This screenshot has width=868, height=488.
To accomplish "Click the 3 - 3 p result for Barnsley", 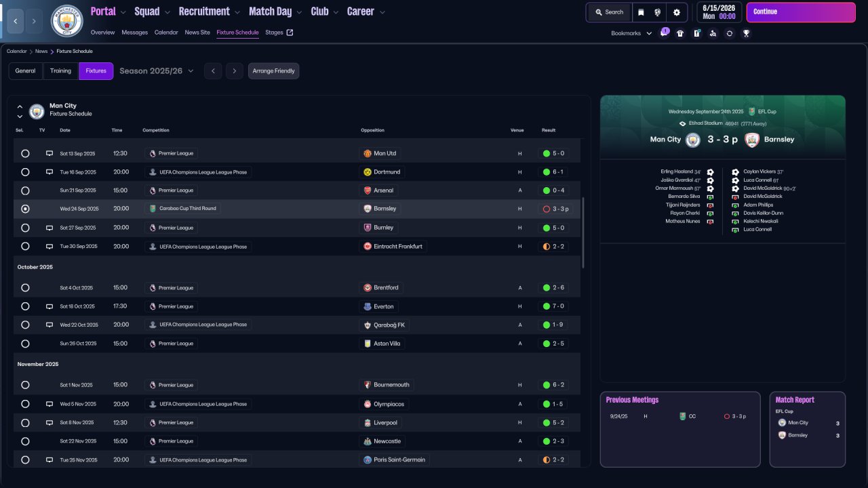I will pos(556,209).
